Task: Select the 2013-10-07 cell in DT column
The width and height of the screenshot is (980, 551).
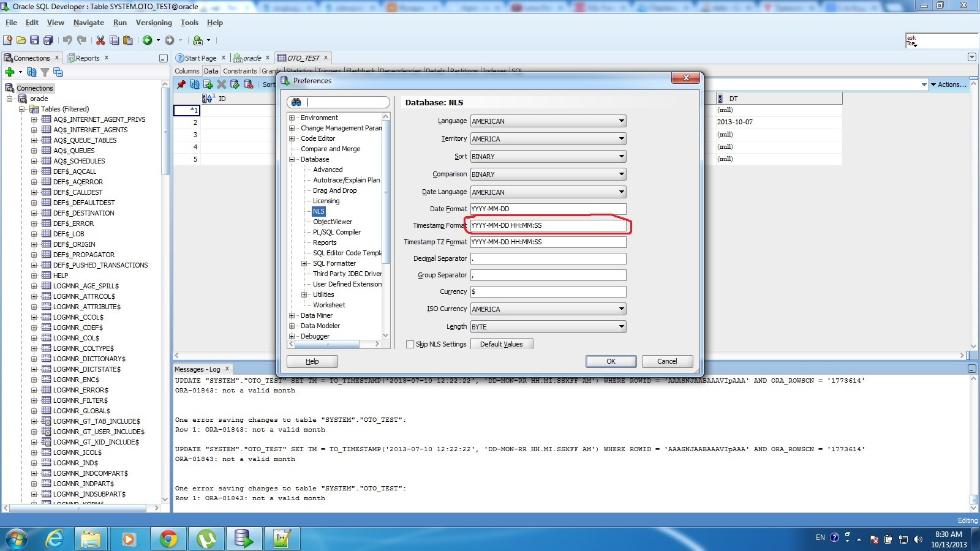Action: tap(779, 122)
